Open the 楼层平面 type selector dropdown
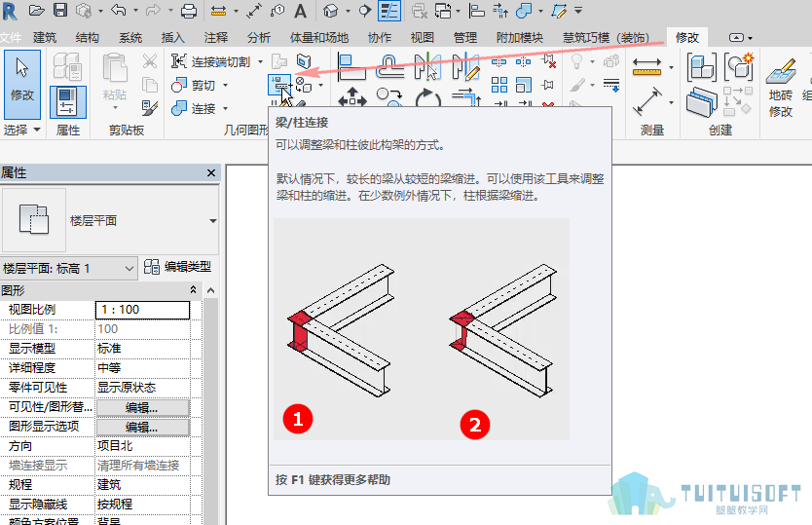Screen dimensions: 812x525 (213, 221)
